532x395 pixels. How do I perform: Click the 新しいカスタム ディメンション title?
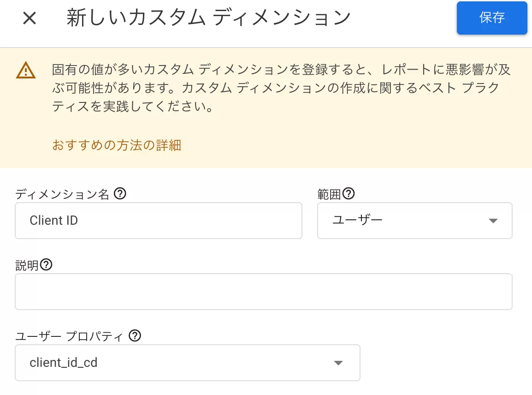[208, 18]
